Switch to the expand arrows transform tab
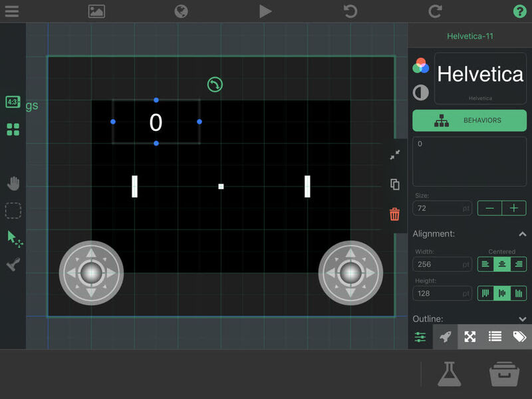 (470, 337)
